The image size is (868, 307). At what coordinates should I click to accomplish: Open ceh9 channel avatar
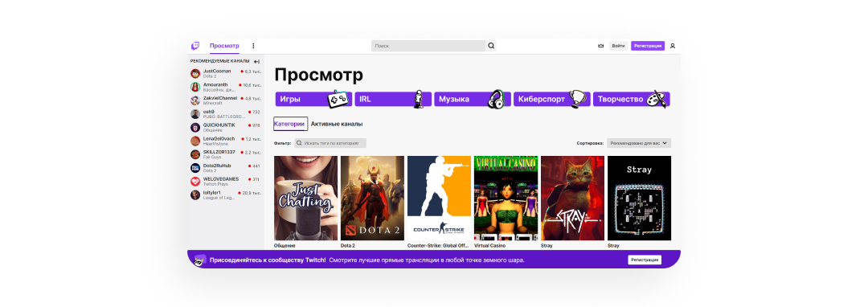coord(195,114)
